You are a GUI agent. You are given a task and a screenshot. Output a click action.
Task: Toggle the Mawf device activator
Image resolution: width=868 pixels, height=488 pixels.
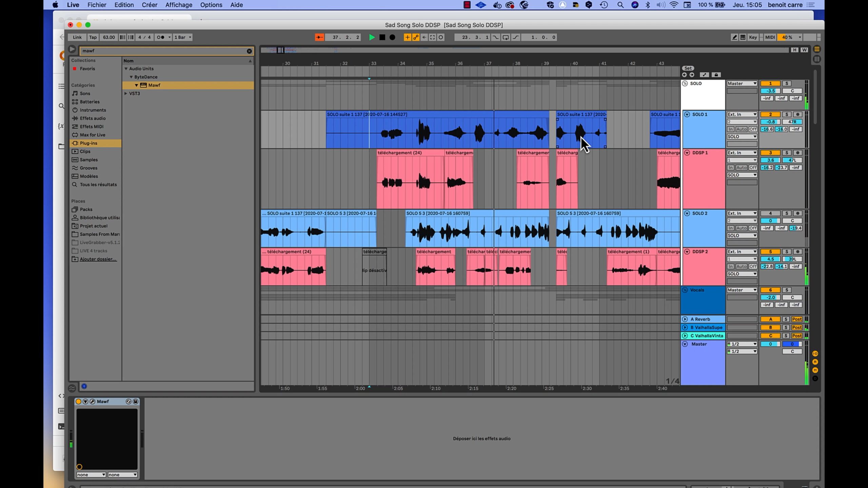point(78,402)
